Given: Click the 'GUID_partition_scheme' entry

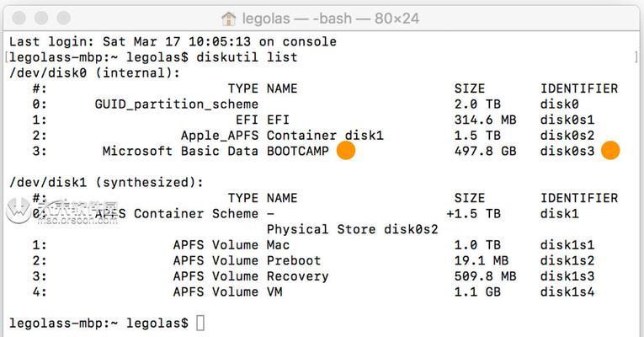Looking at the screenshot, I should click(176, 104).
